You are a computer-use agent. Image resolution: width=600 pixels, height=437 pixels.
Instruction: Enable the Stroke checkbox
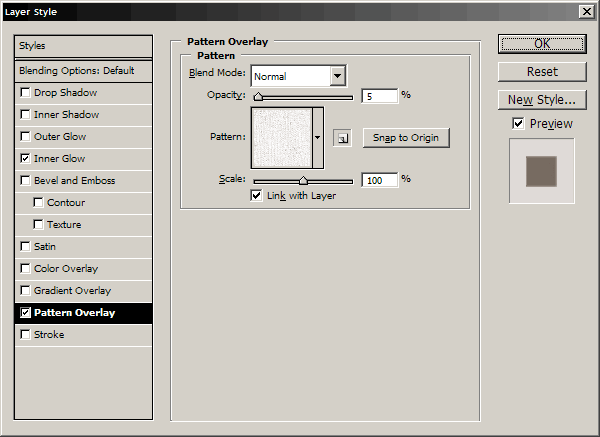tap(25, 334)
